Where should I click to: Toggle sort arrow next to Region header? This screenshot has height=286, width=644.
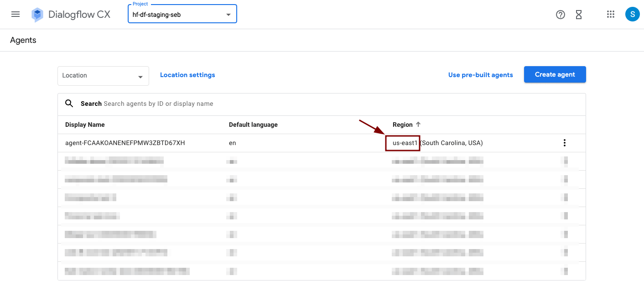coord(418,125)
